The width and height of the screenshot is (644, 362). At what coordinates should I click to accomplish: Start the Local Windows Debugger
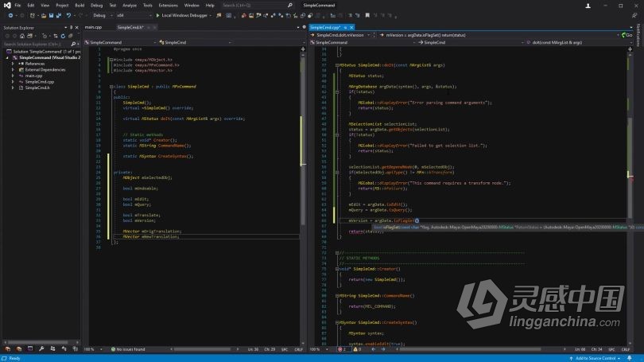point(181,16)
